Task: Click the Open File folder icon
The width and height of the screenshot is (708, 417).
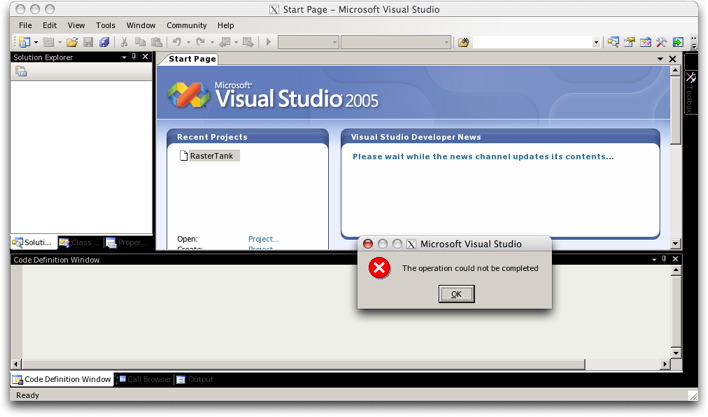Action: point(72,42)
